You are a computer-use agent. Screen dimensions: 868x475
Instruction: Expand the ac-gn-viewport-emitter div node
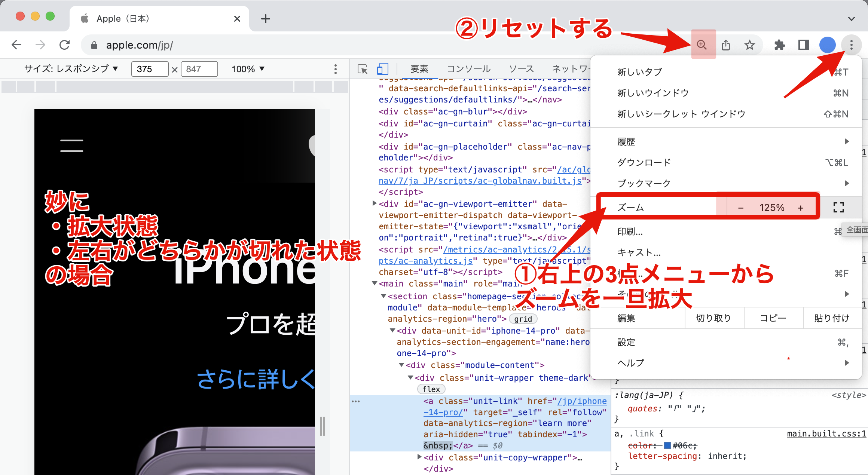click(x=374, y=203)
